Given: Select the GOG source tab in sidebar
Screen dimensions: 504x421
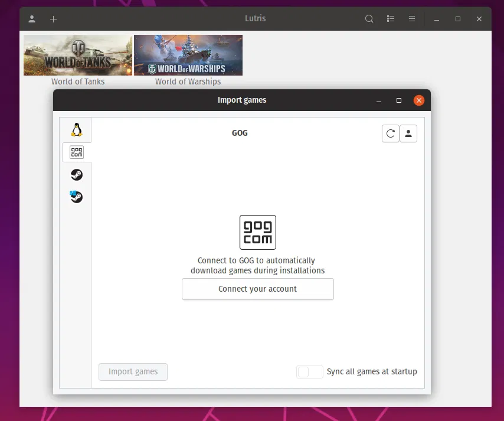Looking at the screenshot, I should pyautogui.click(x=77, y=152).
